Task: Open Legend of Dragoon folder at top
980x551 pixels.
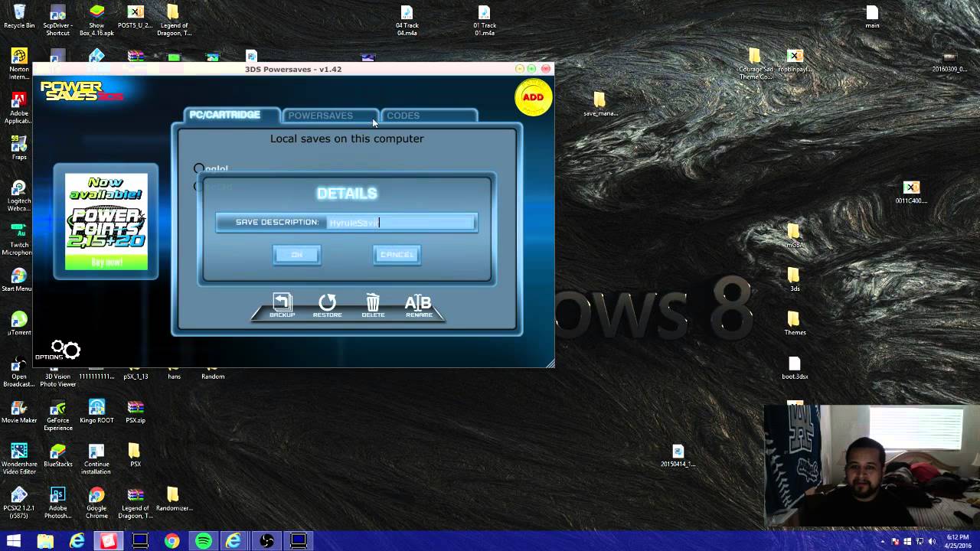Action: pyautogui.click(x=173, y=20)
